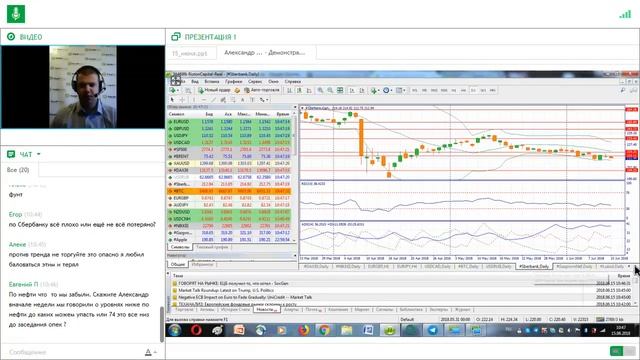This screenshot has height=360, width=640.
Task: Toggle the 'Авто-торговля' button
Action: click(262, 90)
